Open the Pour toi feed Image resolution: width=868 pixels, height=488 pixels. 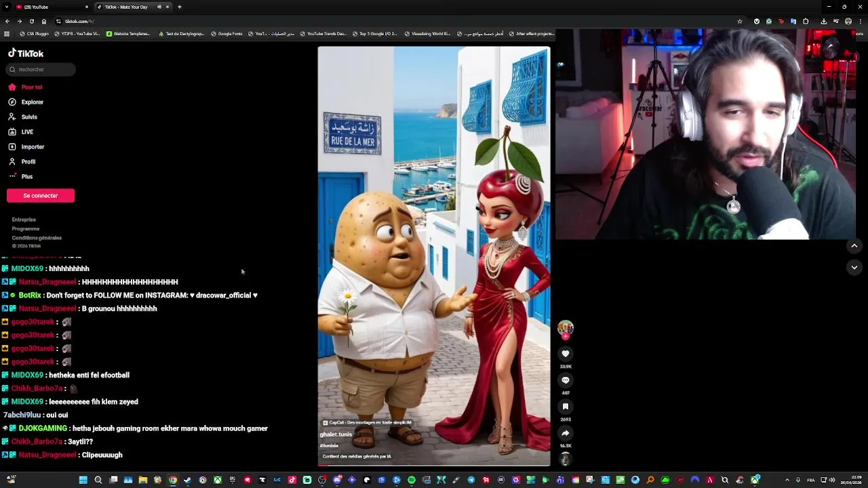pos(25,87)
